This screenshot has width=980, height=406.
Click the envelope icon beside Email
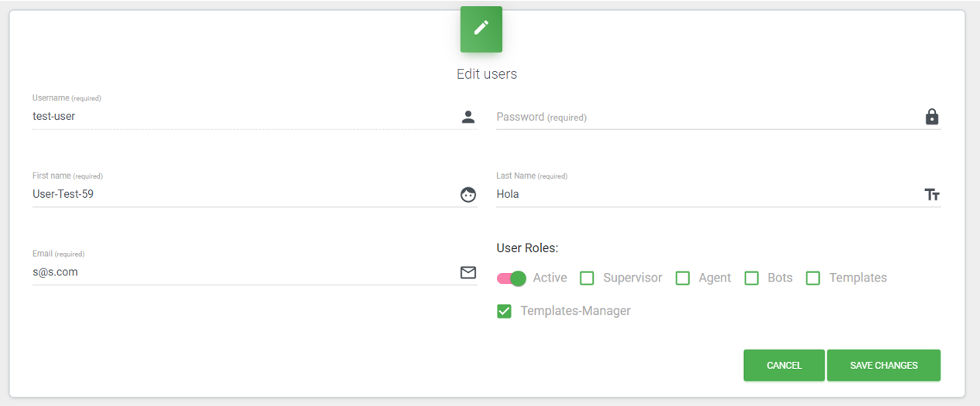pyautogui.click(x=468, y=272)
